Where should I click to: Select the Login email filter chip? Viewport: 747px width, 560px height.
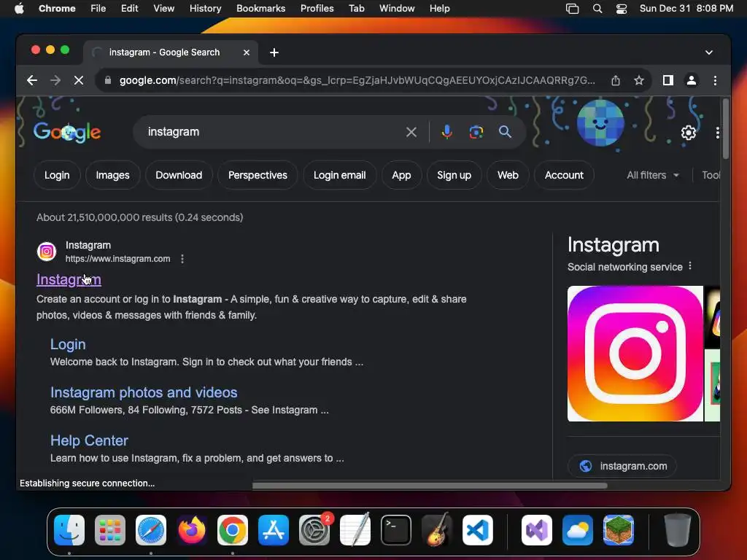coord(340,175)
